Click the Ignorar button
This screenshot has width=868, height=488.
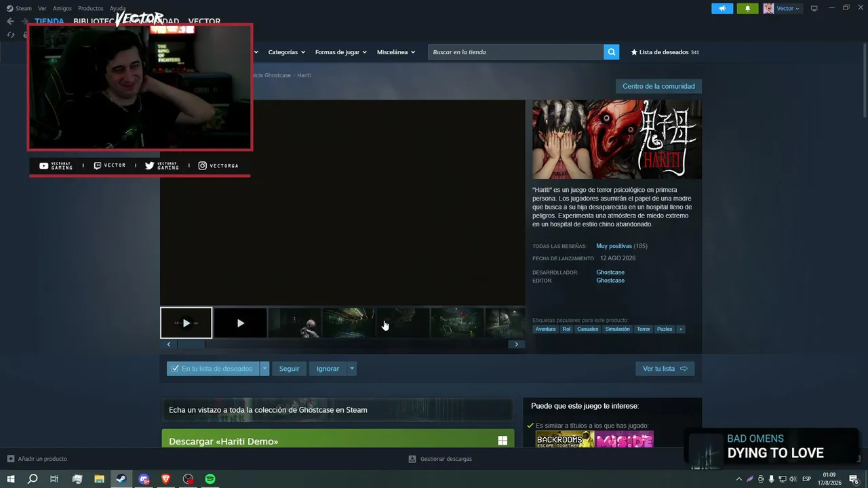pyautogui.click(x=328, y=369)
